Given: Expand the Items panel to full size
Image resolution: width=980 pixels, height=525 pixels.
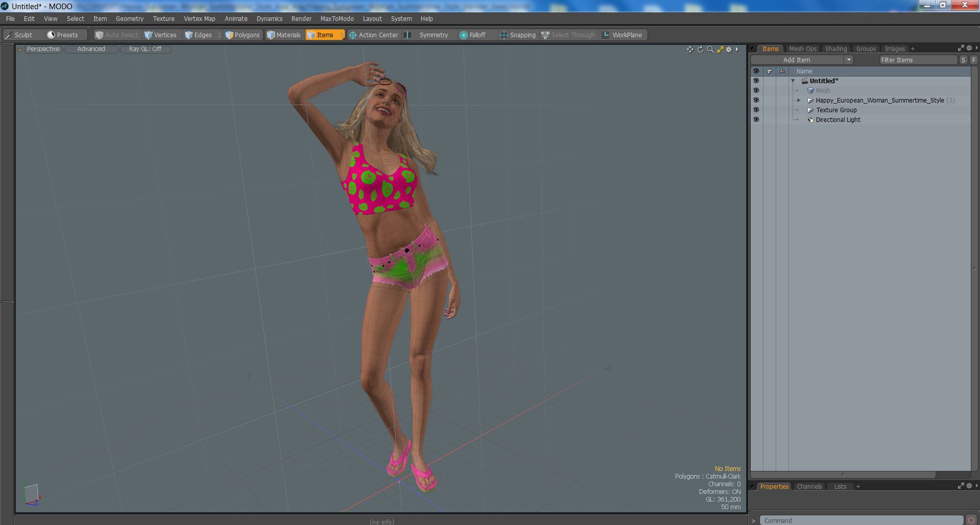Looking at the screenshot, I should point(961,48).
